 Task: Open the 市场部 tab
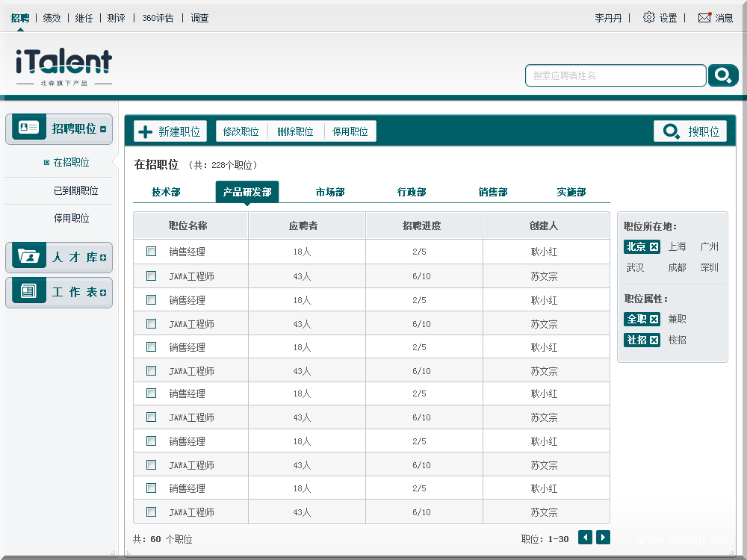330,192
